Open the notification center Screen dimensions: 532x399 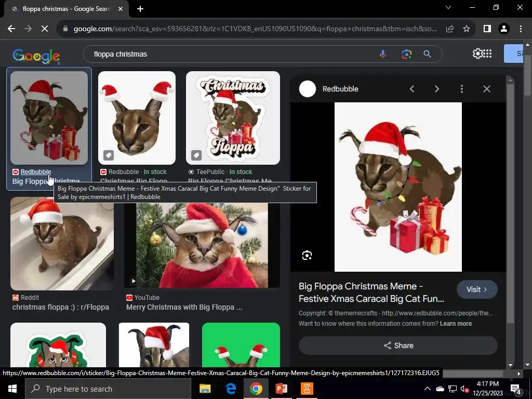pyautogui.click(x=516, y=389)
